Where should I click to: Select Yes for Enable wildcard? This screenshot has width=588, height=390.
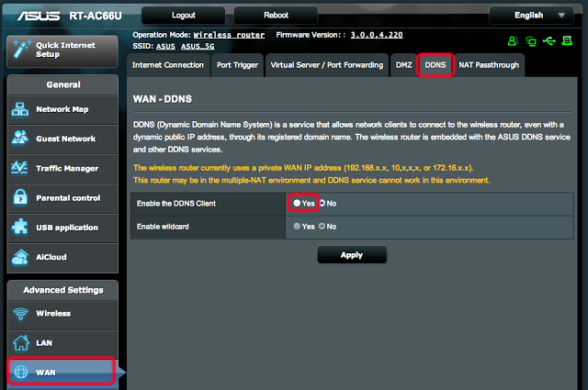pos(297,226)
